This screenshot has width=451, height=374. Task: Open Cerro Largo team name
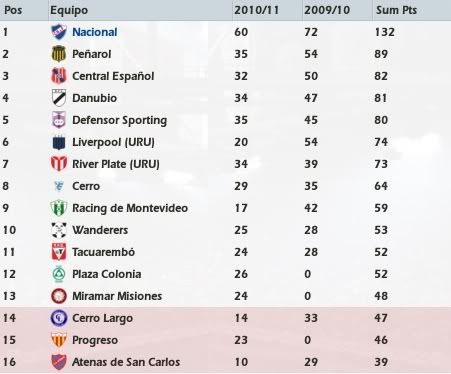[103, 318]
